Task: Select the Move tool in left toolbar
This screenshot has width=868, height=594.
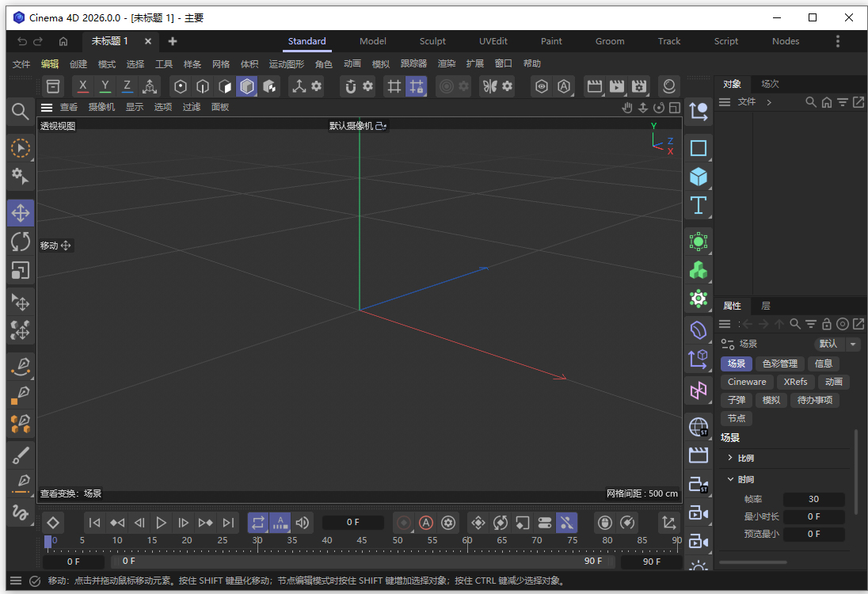Action: coord(20,212)
